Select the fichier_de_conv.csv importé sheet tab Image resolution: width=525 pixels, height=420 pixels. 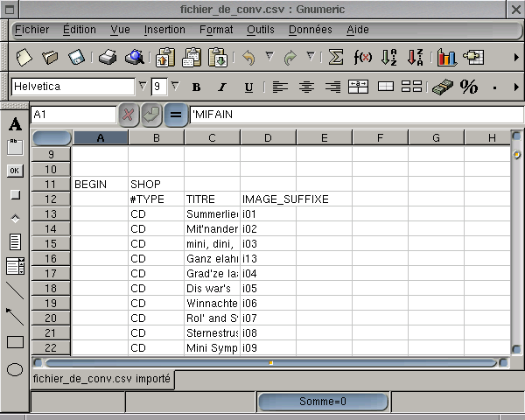click(x=101, y=380)
